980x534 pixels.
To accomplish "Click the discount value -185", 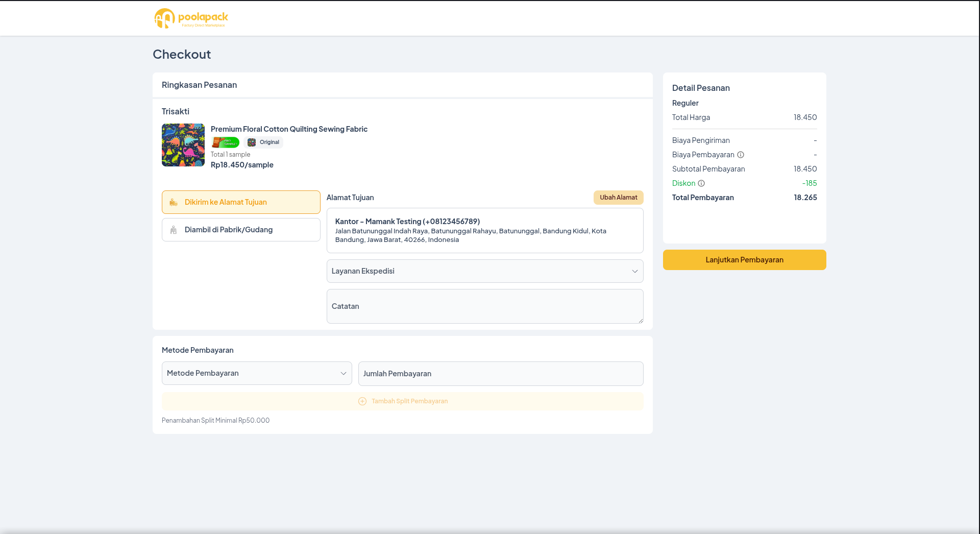I will pyautogui.click(x=810, y=183).
